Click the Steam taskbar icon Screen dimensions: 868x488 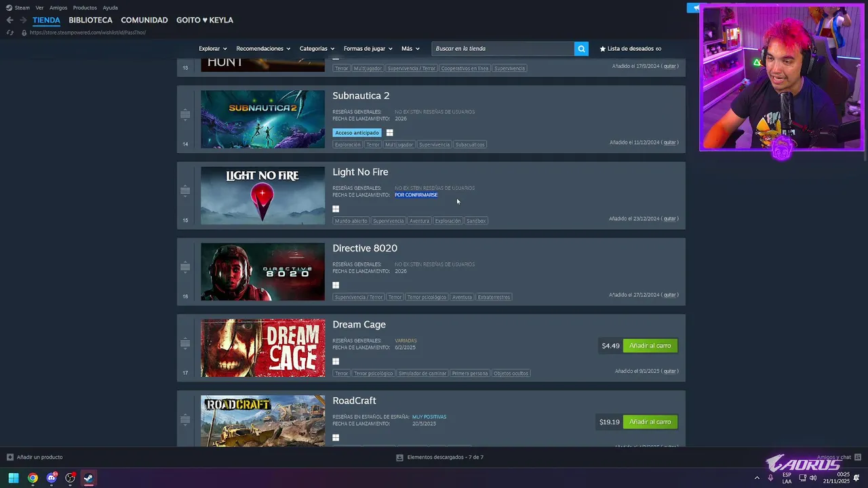88,479
